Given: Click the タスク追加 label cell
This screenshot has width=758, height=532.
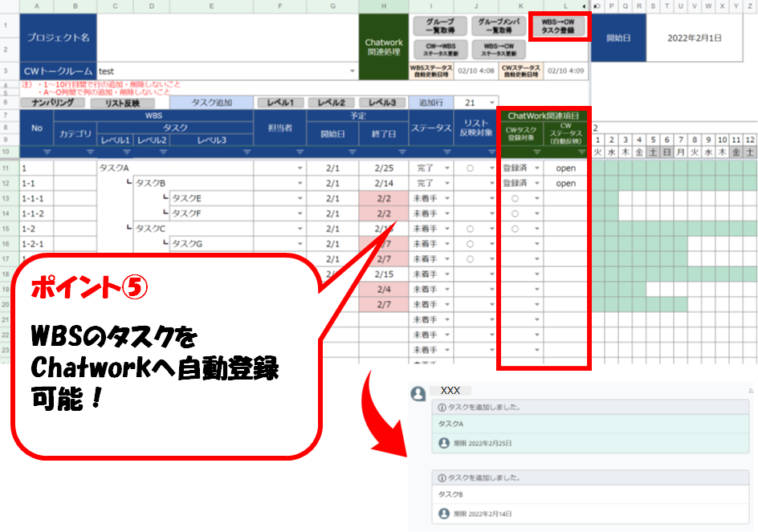Looking at the screenshot, I should (x=212, y=103).
